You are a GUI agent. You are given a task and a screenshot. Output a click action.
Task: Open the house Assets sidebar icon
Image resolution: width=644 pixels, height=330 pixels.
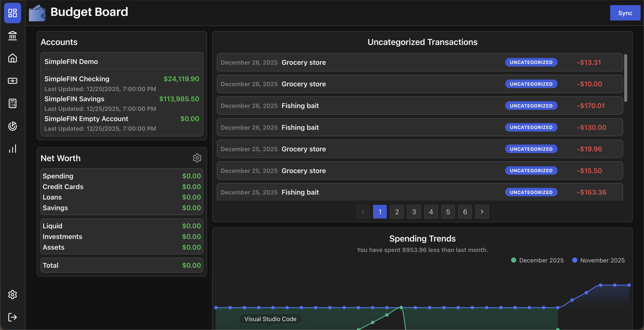tap(13, 58)
